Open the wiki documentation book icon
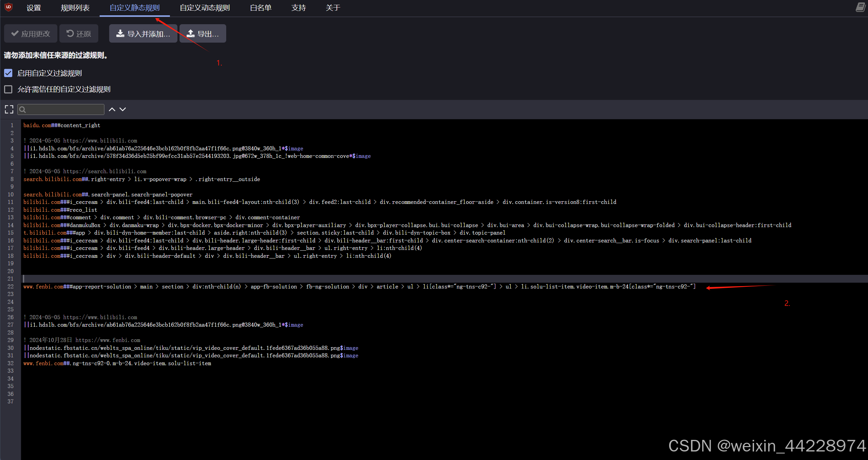The height and width of the screenshot is (460, 868). coord(860,7)
